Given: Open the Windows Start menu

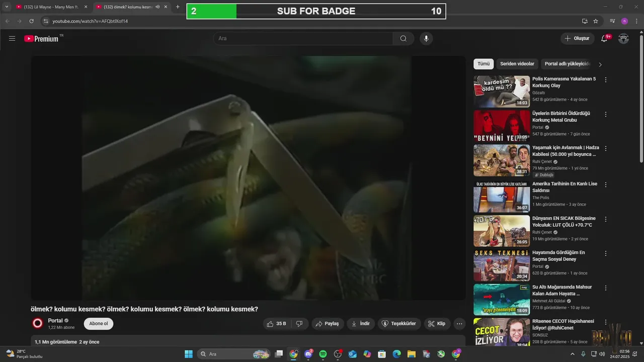Looking at the screenshot, I should (x=189, y=354).
